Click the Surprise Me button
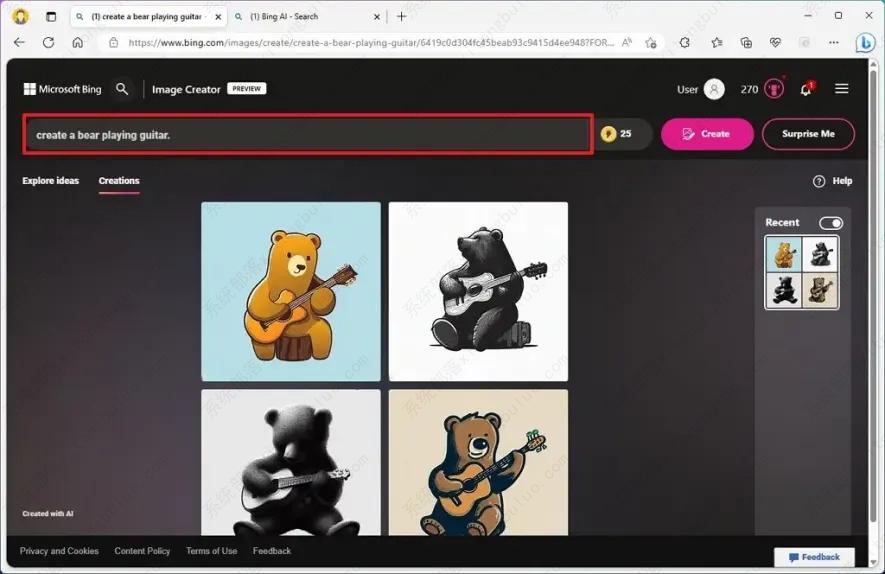885x574 pixels. pyautogui.click(x=808, y=134)
